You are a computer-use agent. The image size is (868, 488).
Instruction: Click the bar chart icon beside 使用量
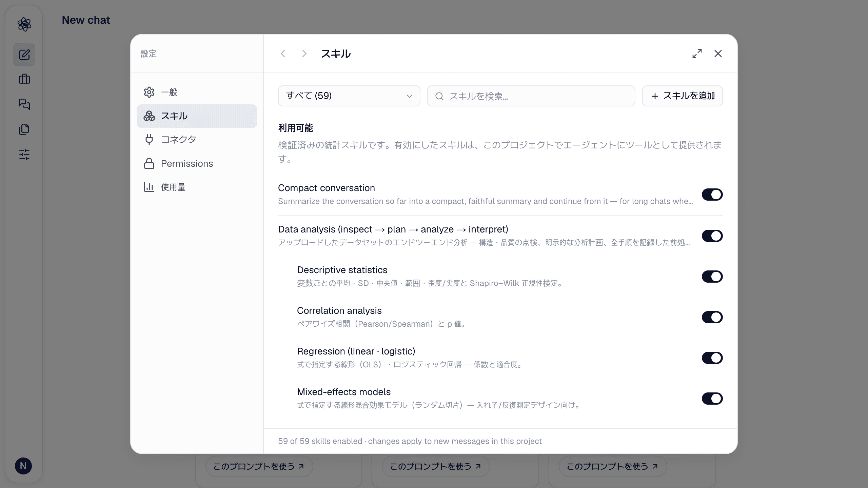click(x=149, y=187)
